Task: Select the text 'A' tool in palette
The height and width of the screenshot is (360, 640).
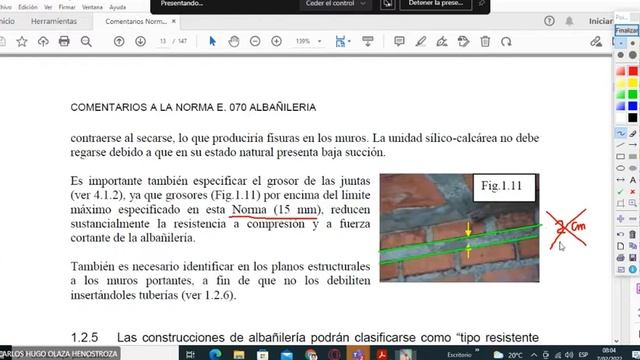Action: [633, 180]
